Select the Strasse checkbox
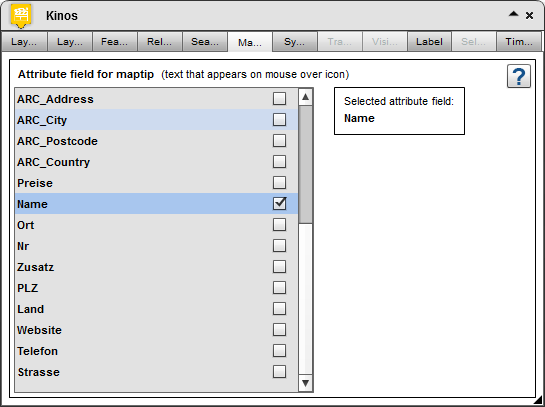Screen dimensions: 545x407 (x=279, y=372)
